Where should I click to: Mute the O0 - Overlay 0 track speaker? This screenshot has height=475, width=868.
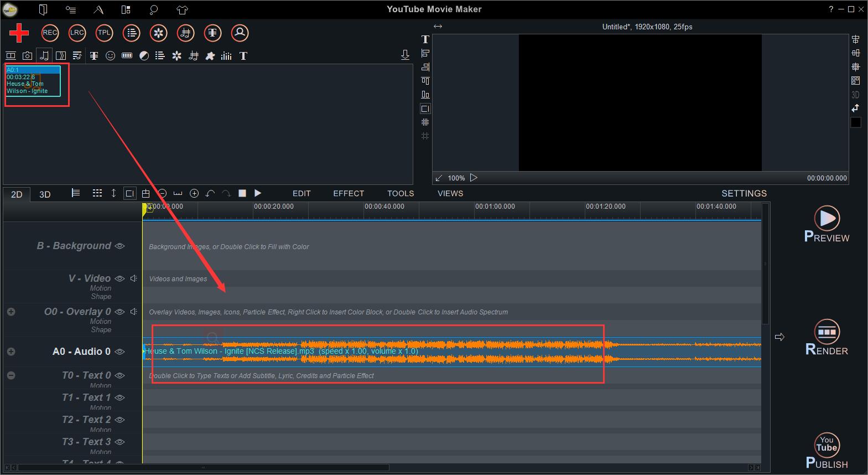[x=134, y=312]
